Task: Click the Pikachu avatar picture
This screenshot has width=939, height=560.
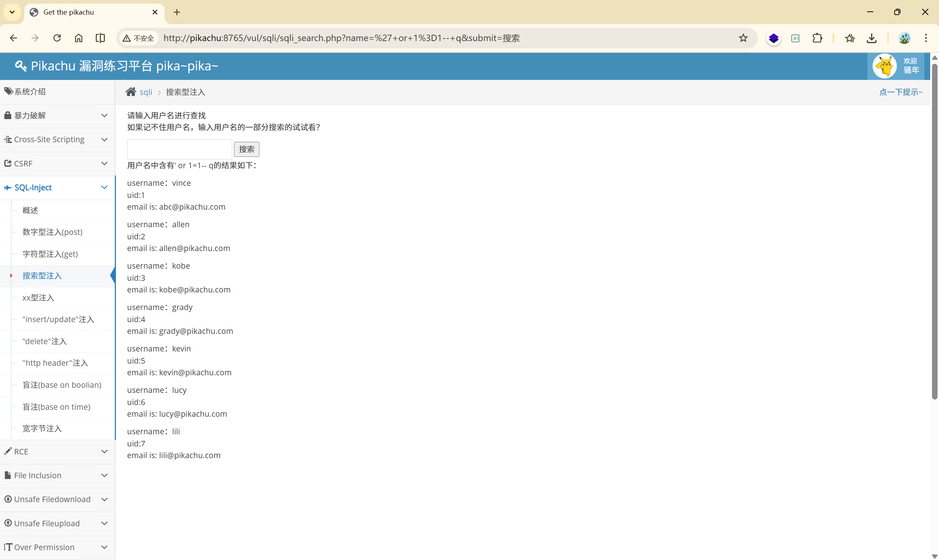Action: (884, 66)
